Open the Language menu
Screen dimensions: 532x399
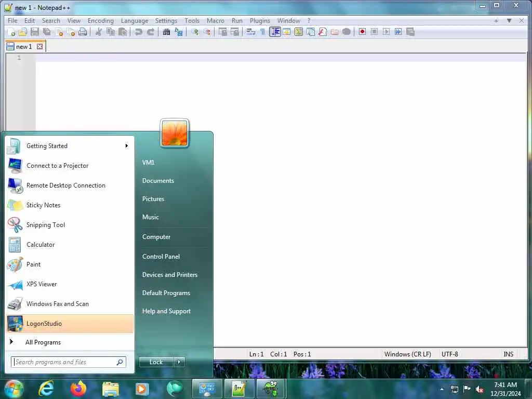(x=135, y=21)
